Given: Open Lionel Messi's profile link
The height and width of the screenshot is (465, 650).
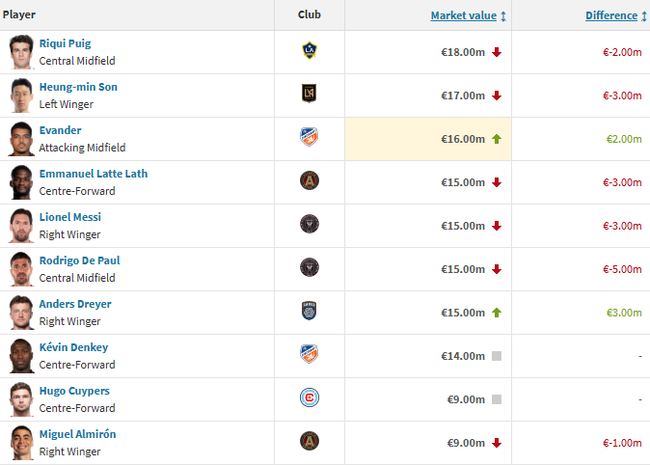Looking at the screenshot, I should 70,217.
